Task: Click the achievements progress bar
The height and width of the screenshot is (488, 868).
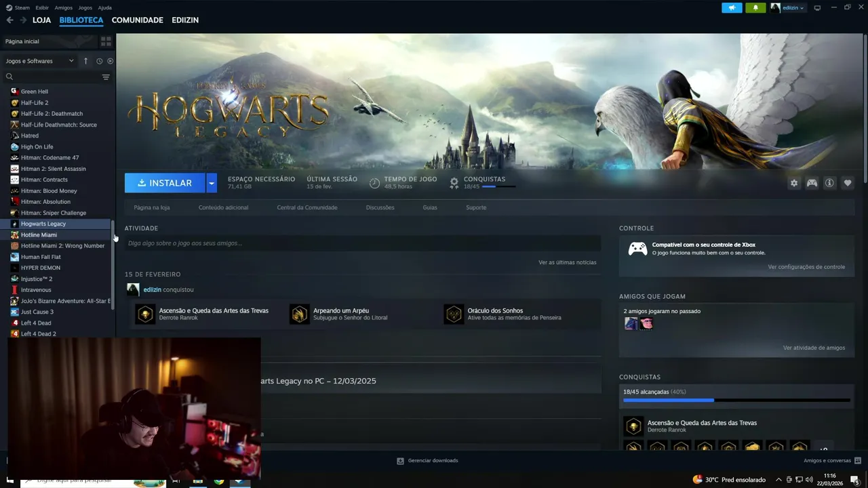Action: coord(736,401)
